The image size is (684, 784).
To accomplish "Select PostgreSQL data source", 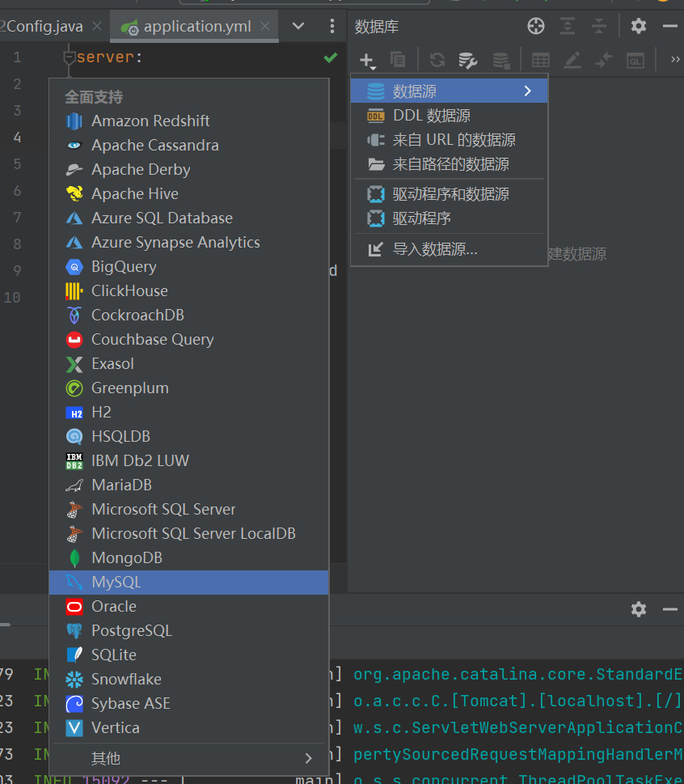I will [189, 630].
